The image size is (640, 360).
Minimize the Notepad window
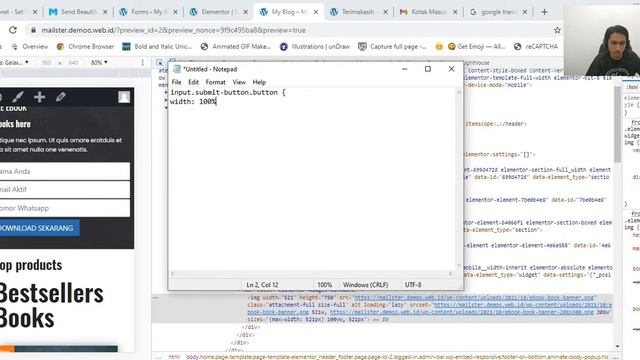coord(404,69)
